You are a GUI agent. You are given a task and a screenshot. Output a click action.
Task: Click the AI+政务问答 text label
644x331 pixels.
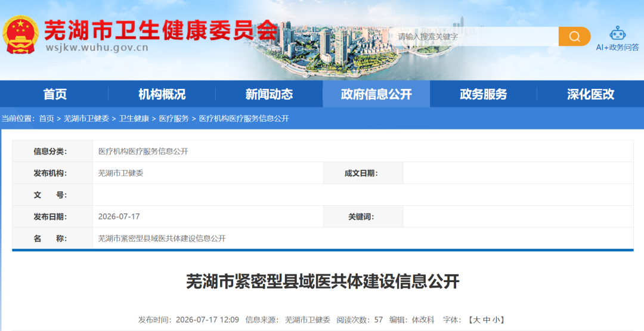[617, 48]
